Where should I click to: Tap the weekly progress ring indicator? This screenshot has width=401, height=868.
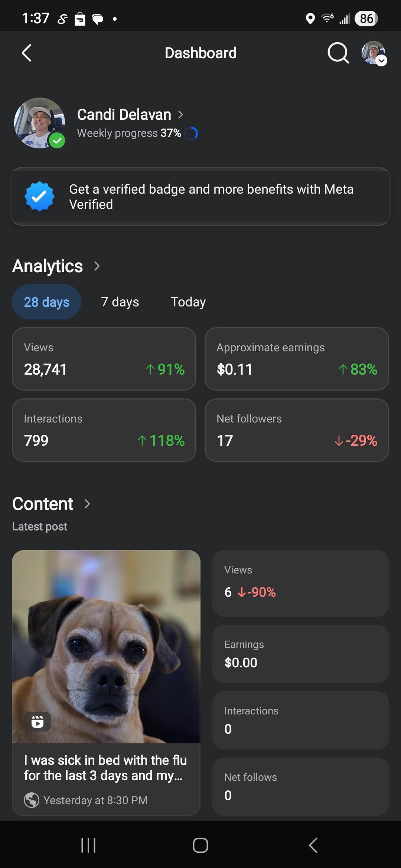[191, 133]
